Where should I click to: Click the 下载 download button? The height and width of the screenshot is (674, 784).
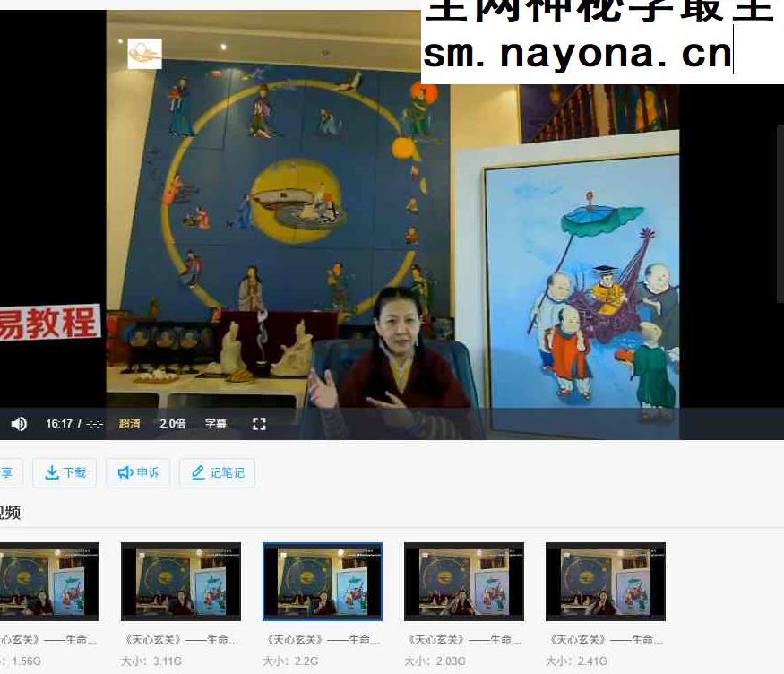tap(65, 472)
